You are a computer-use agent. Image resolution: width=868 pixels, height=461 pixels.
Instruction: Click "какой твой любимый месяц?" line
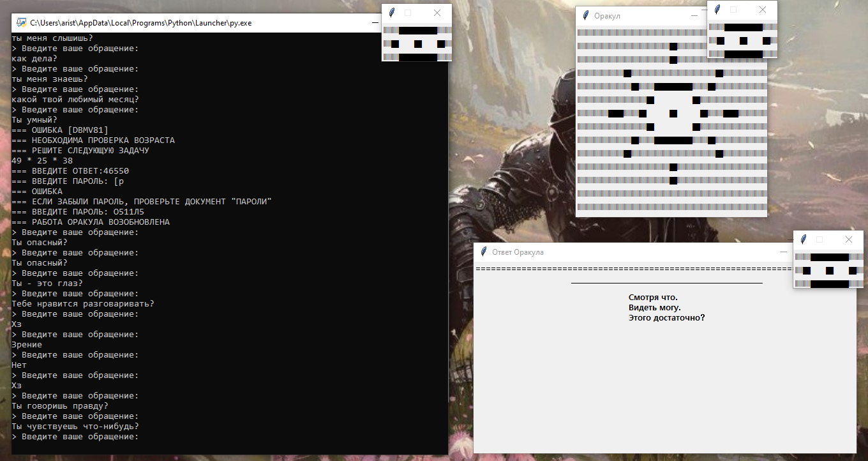75,100
